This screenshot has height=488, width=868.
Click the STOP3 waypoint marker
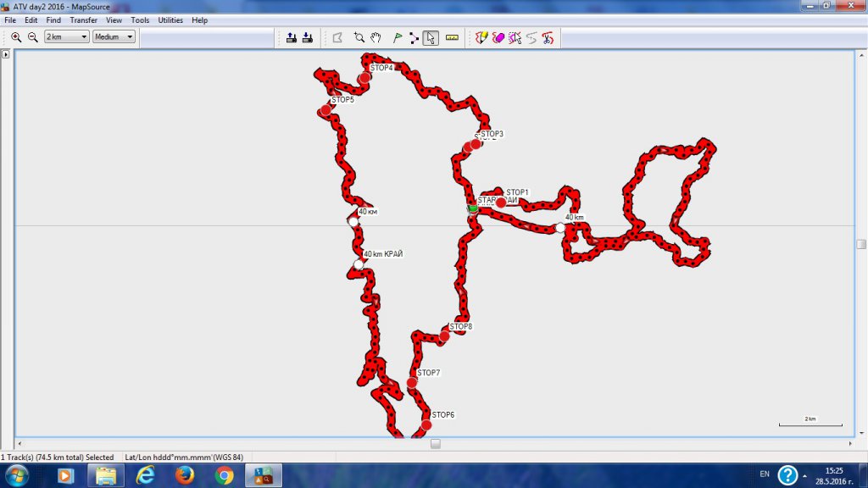coord(475,144)
